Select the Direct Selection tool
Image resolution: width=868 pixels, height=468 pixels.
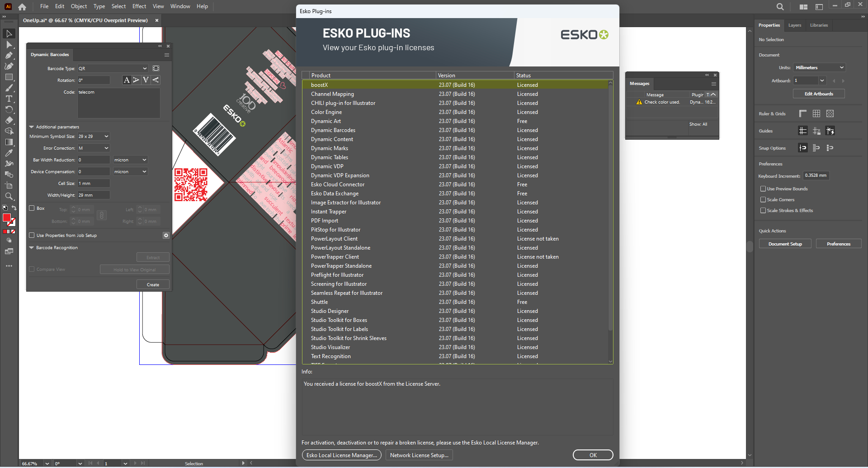coord(9,45)
